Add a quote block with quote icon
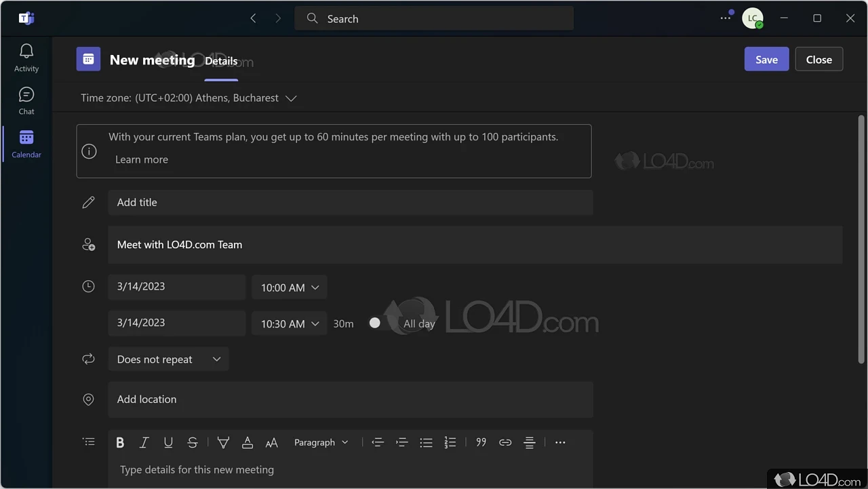The width and height of the screenshot is (868, 489). pos(481,443)
